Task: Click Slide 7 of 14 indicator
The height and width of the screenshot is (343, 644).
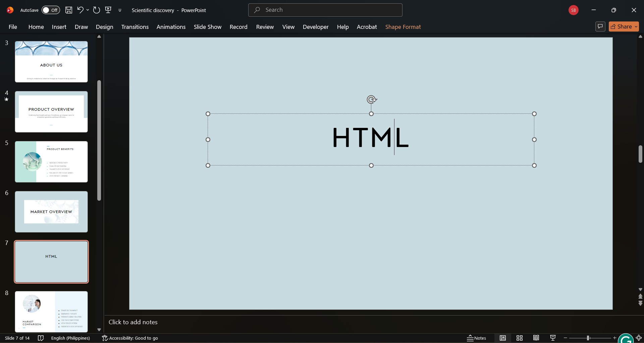Action: pyautogui.click(x=17, y=338)
